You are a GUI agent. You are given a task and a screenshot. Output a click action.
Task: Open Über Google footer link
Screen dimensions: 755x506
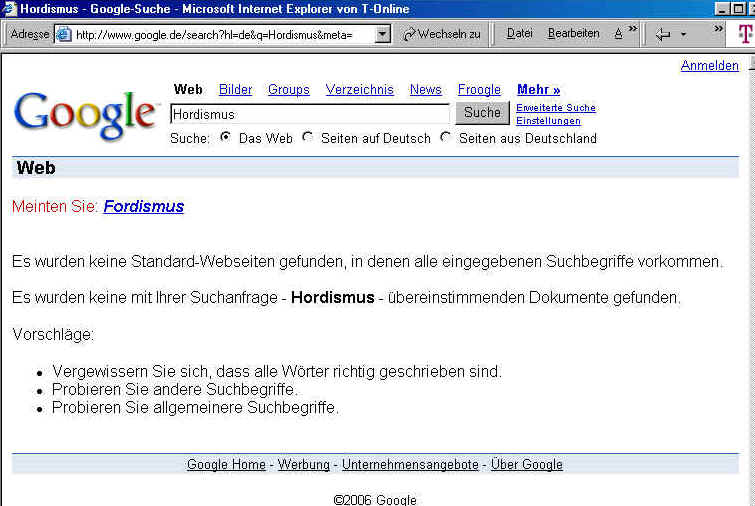point(526,465)
